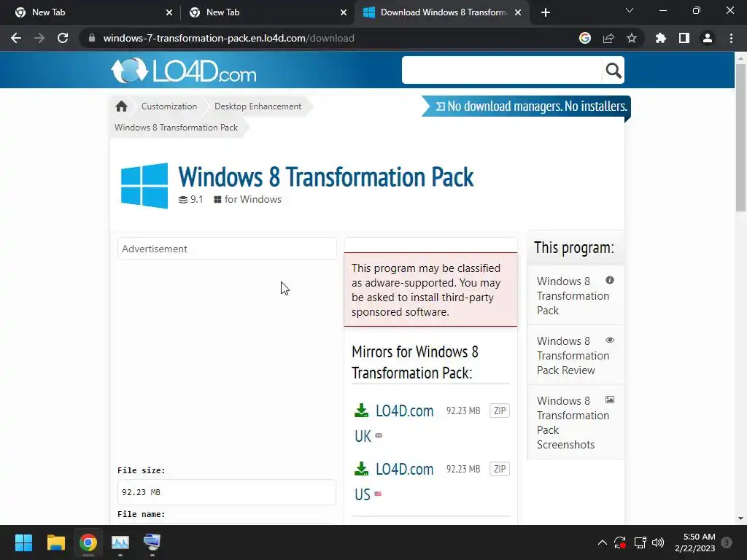Viewport: 747px width, 560px height.
Task: Click the page vertical scrollbar thumb
Action: (740, 137)
